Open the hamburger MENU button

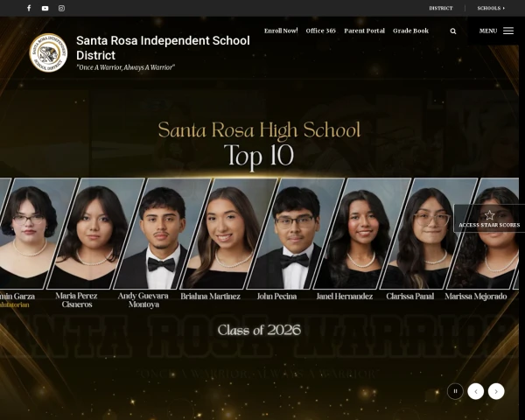(x=496, y=31)
